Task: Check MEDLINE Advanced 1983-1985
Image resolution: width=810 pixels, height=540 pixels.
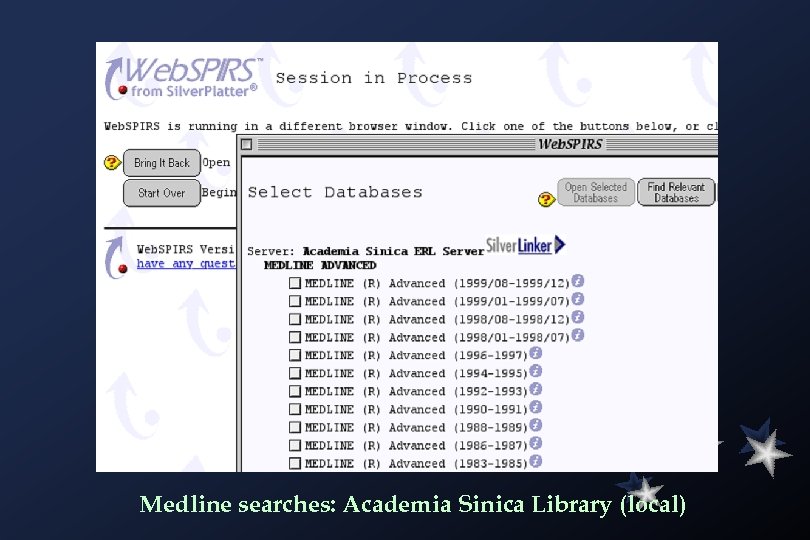Action: (x=294, y=464)
